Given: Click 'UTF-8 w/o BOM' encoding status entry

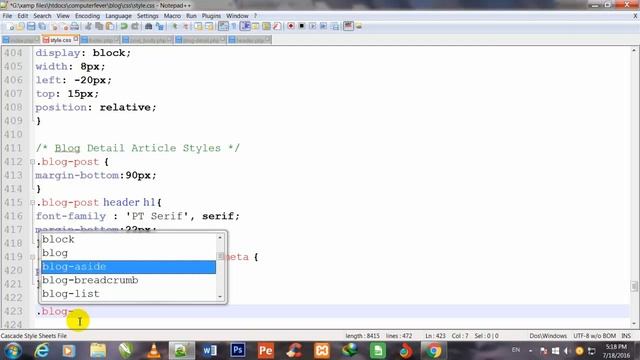Looking at the screenshot, I should click(x=594, y=336).
